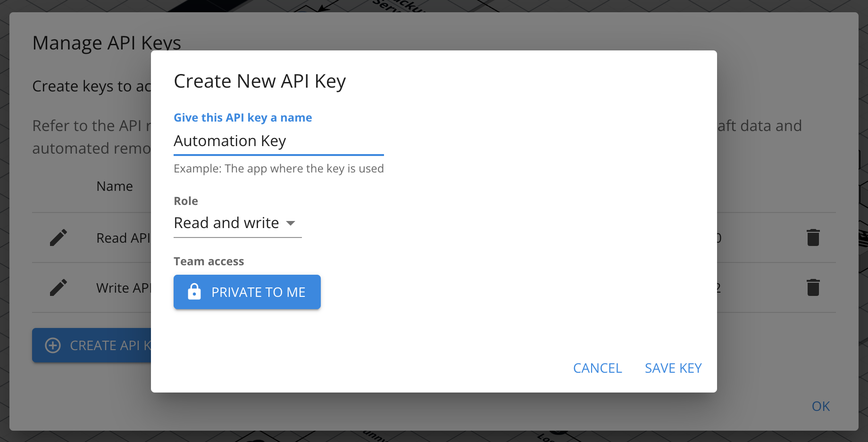
Task: Delete the Write API key via its trash icon
Action: pyautogui.click(x=813, y=287)
